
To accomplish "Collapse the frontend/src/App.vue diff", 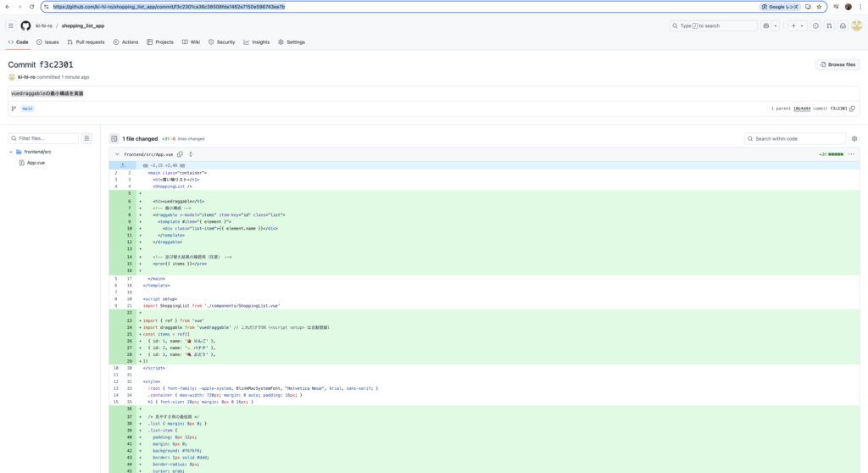I will (x=117, y=154).
